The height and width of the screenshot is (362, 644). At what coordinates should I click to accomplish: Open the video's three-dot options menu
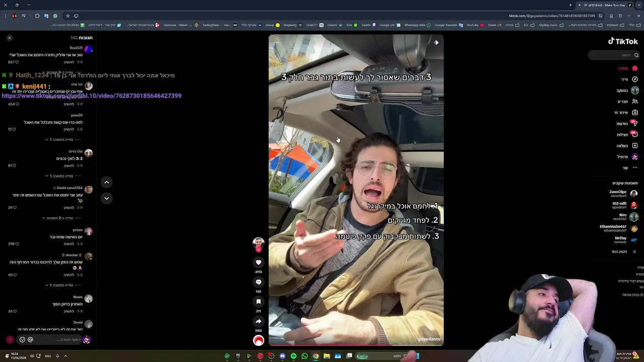pos(277,43)
